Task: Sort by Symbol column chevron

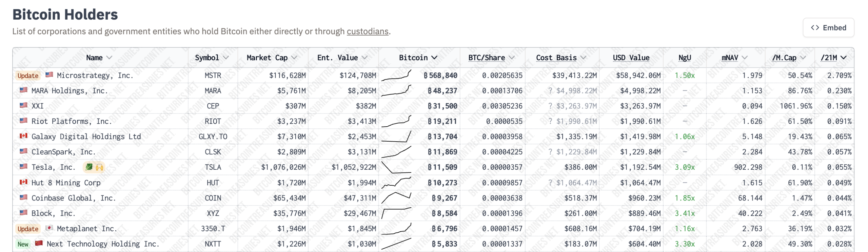Action: 226,58
